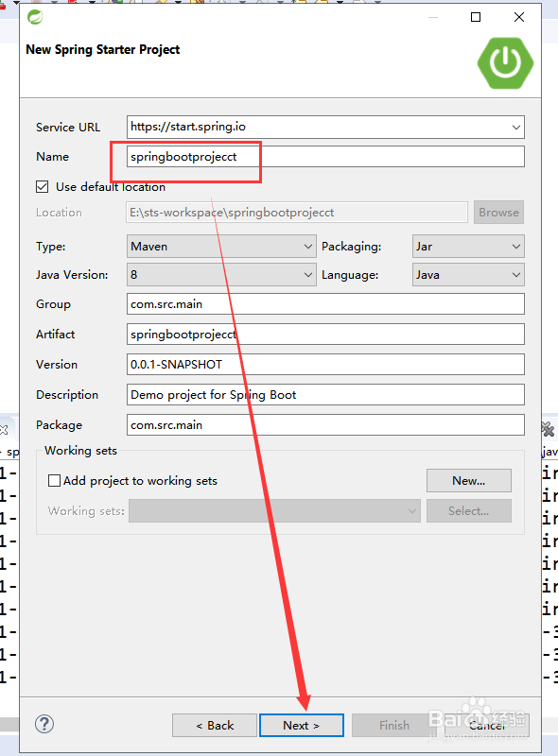Click the Cancel button
This screenshot has height=756, width=558.
pos(486,725)
